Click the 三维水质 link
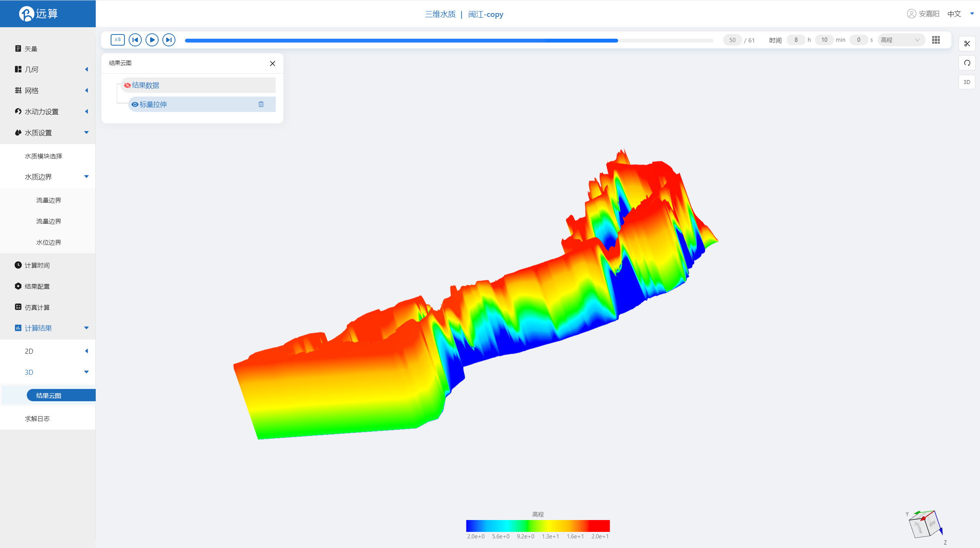 coord(440,14)
